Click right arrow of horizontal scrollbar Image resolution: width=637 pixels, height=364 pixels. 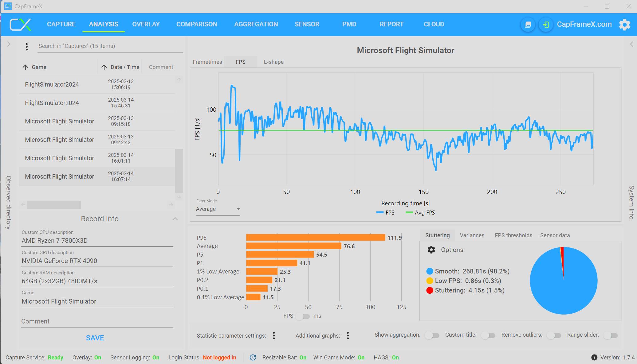click(171, 205)
